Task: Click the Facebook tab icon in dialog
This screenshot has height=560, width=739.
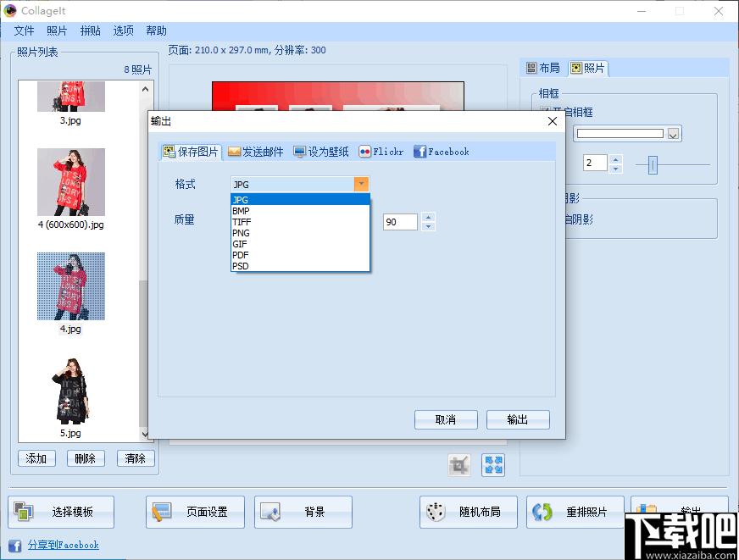Action: (420, 152)
